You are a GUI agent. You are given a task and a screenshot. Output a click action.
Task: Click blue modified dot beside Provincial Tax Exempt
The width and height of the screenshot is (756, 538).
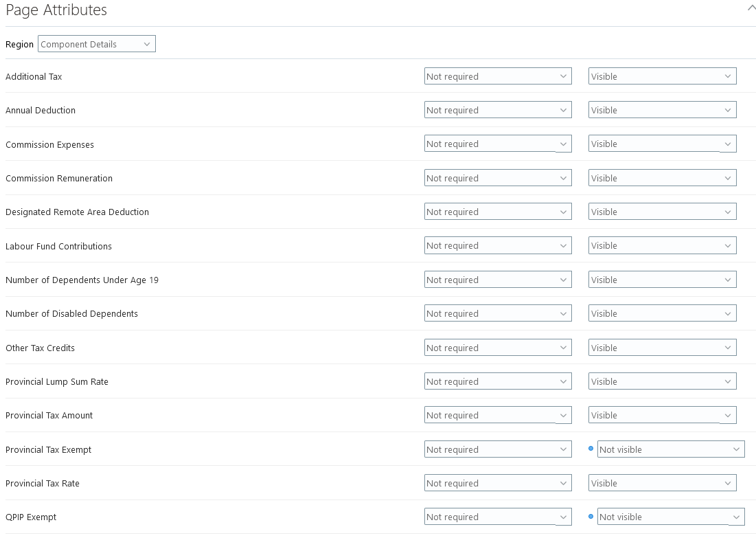point(591,449)
